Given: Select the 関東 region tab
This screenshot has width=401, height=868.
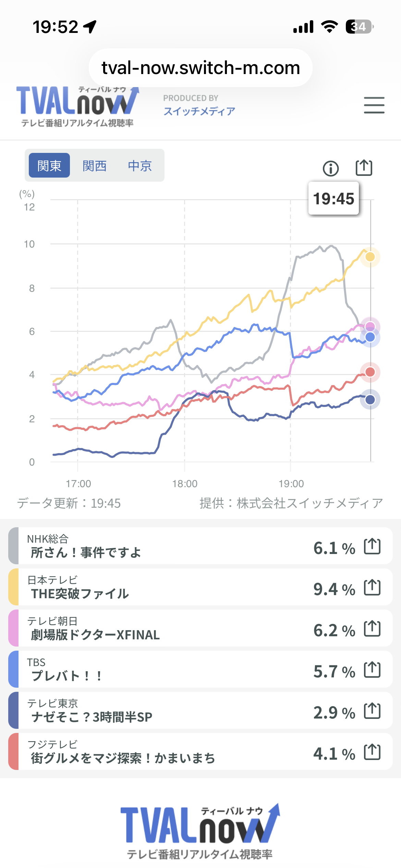Looking at the screenshot, I should [49, 166].
